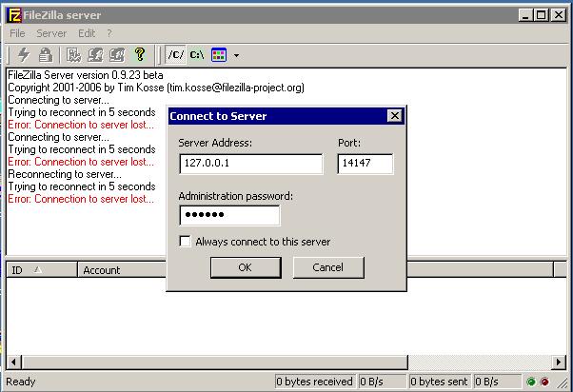Minimize the FileZilla server window
The height and width of the screenshot is (392, 573).
[525, 15]
